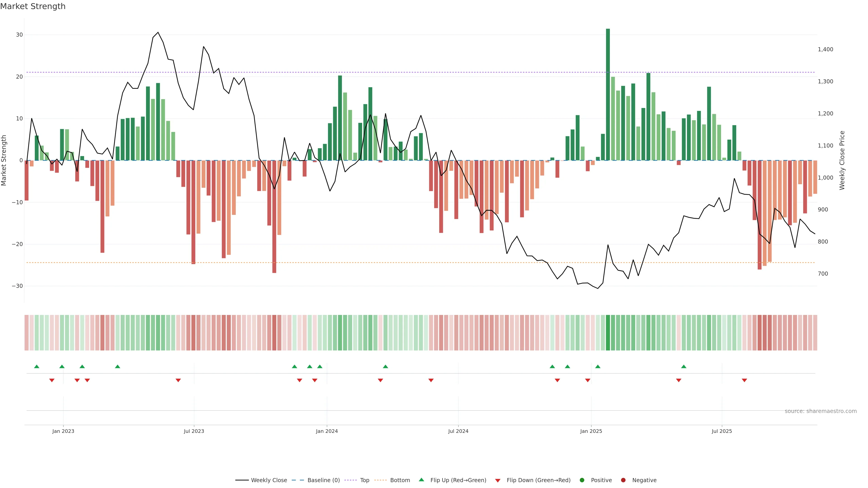Screen dimensions: 868x488
Task: Click the rightmost red flip-down triangle marker
Action: [744, 380]
